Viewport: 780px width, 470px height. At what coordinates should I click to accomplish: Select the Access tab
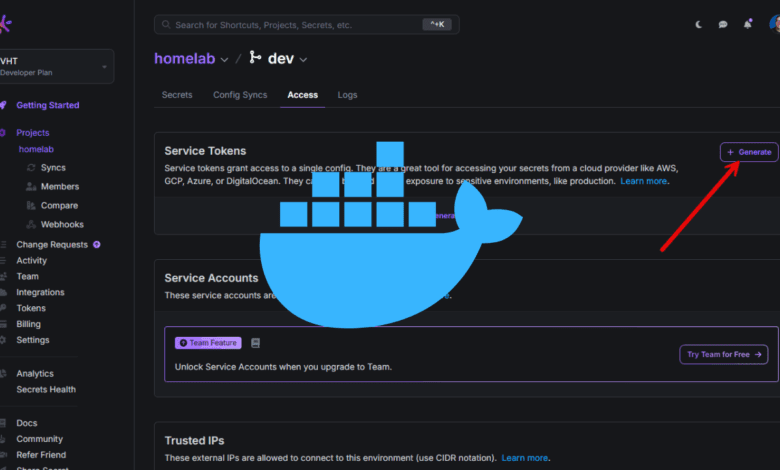302,94
